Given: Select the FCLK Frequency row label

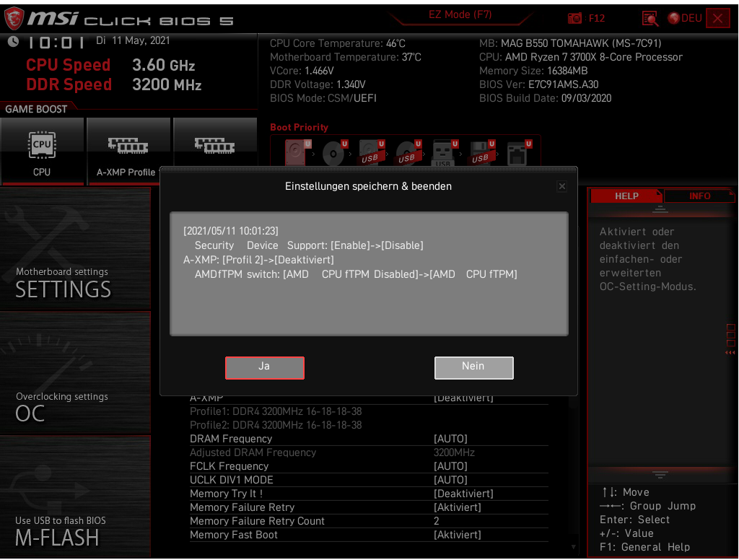Looking at the screenshot, I should (x=229, y=466).
